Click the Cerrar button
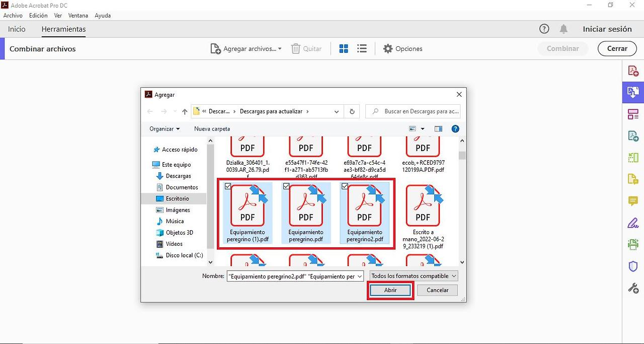The image size is (644, 344). pos(617,49)
